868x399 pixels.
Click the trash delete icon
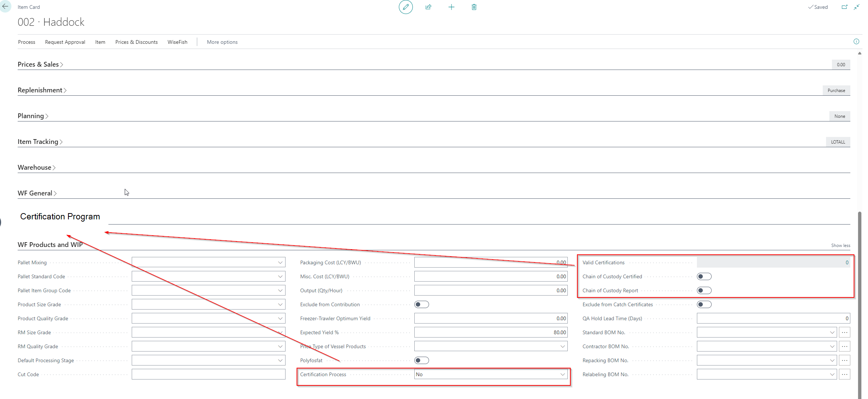point(474,7)
